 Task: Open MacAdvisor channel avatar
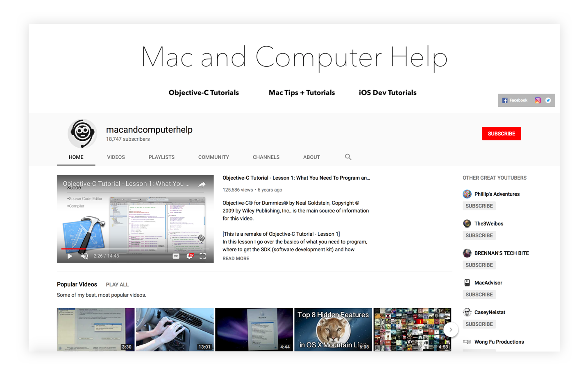(467, 282)
